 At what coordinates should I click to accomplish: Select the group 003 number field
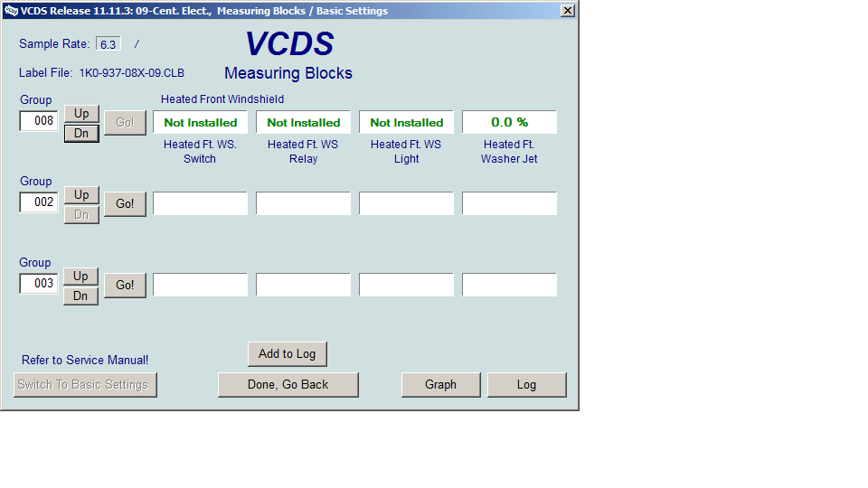point(39,283)
